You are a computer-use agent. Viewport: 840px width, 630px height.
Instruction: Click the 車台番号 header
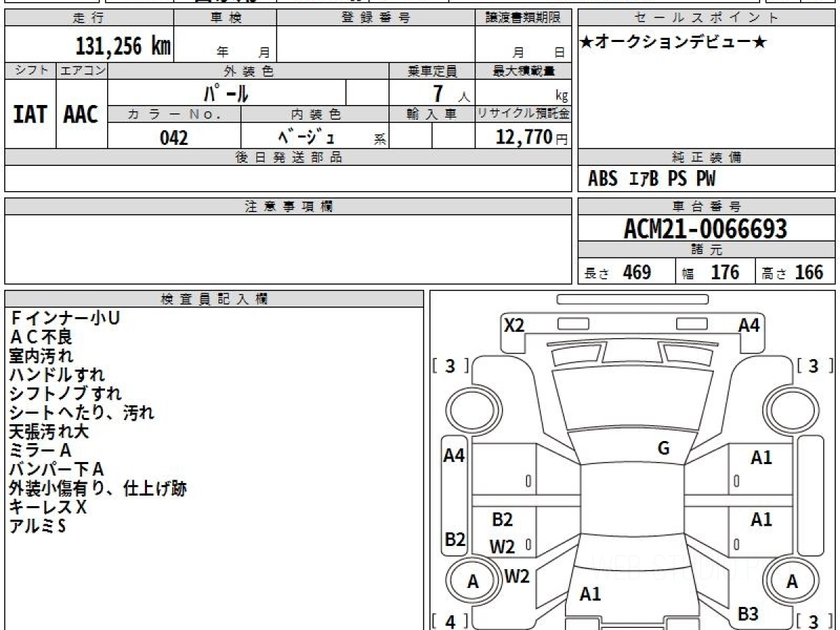(707, 206)
